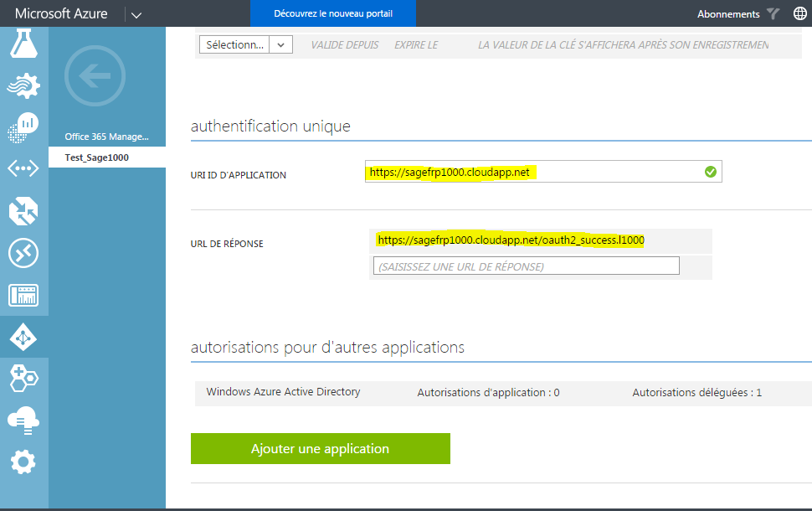Open Traffic Manager arrows icon
Screen dimensions: 812x511
(x=23, y=211)
